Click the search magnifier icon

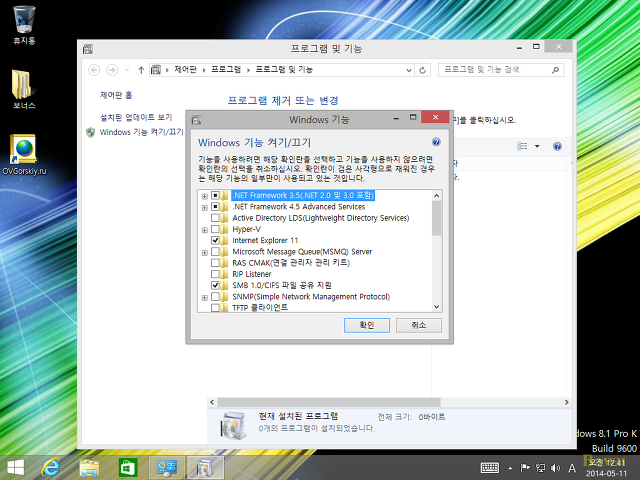click(x=555, y=70)
